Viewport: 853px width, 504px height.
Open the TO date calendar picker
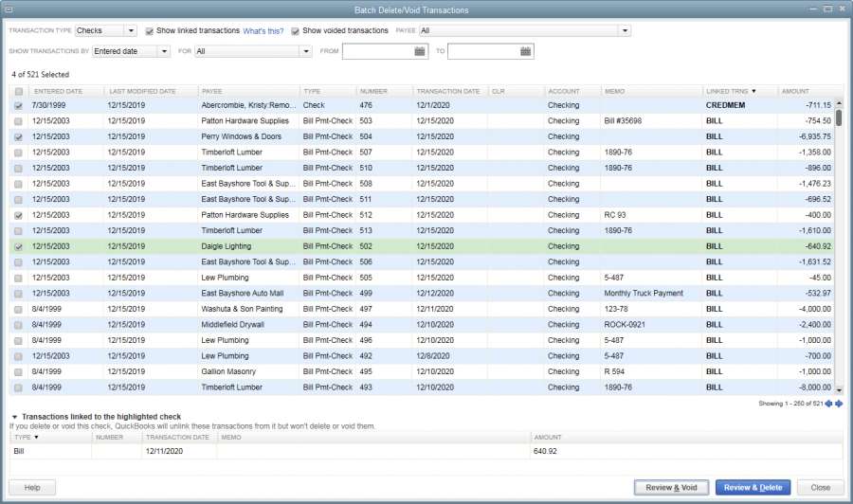[x=524, y=51]
